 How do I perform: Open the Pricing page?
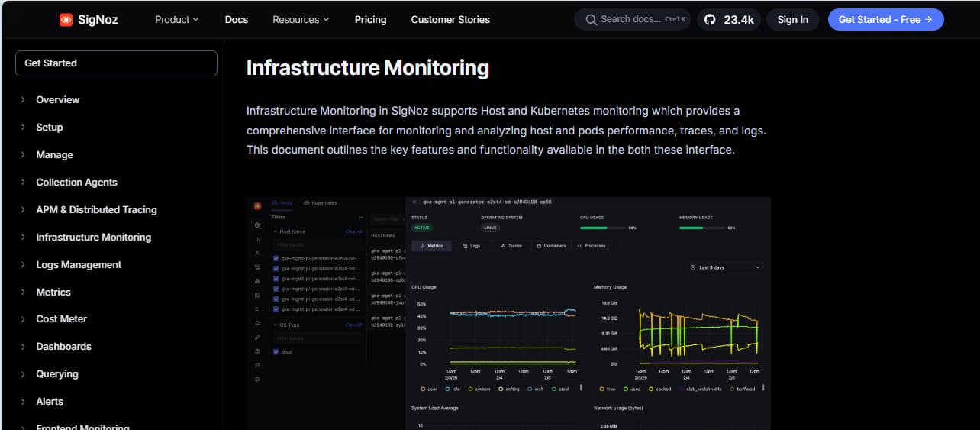click(x=370, y=20)
